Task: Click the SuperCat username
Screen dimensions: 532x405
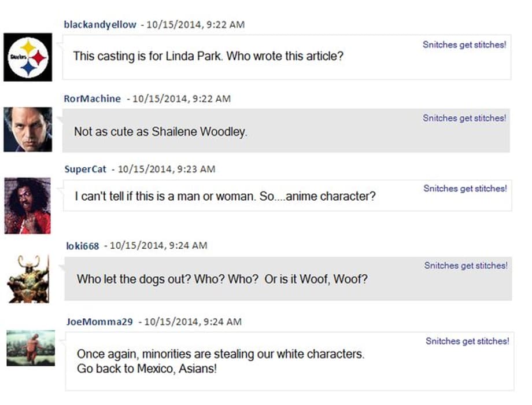Action: pyautogui.click(x=86, y=169)
